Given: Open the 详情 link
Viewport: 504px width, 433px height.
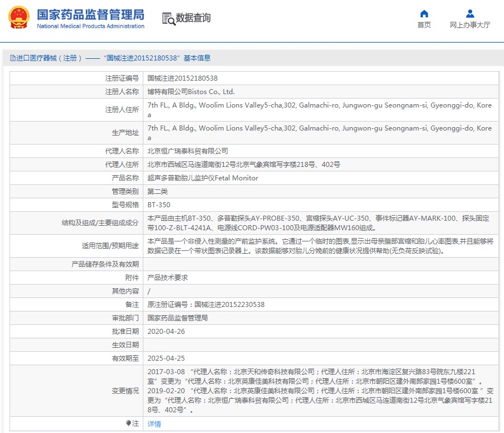Looking at the screenshot, I should (155, 423).
